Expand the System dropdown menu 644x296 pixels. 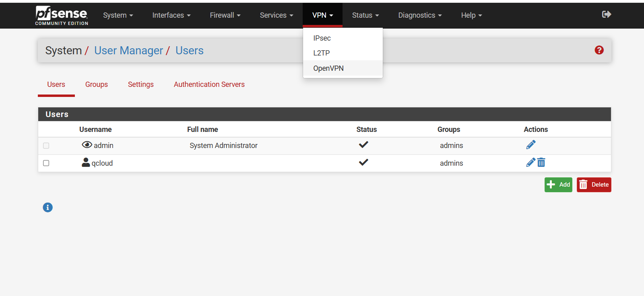118,15
